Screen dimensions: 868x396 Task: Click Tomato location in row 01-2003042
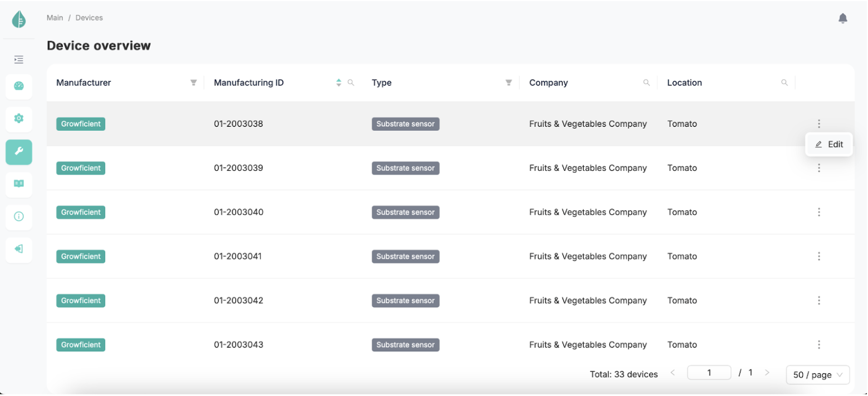point(682,300)
